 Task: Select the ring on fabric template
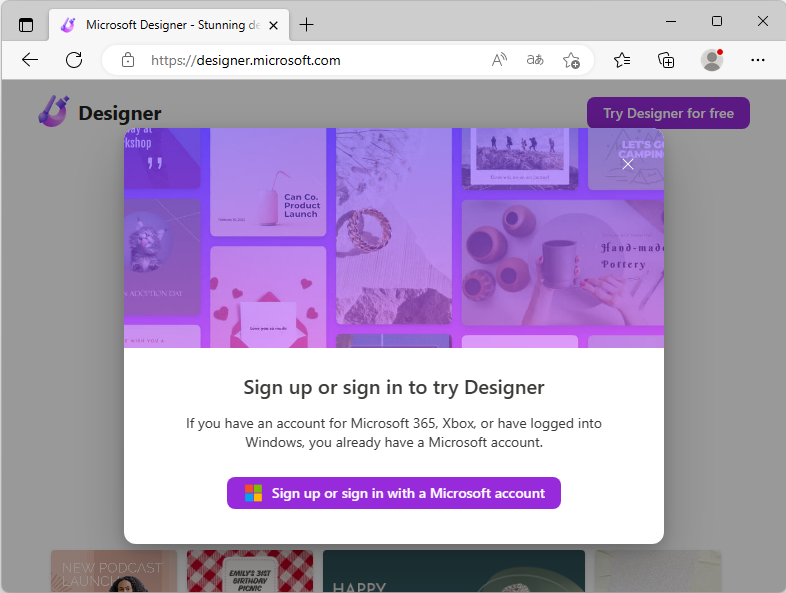tap(394, 227)
